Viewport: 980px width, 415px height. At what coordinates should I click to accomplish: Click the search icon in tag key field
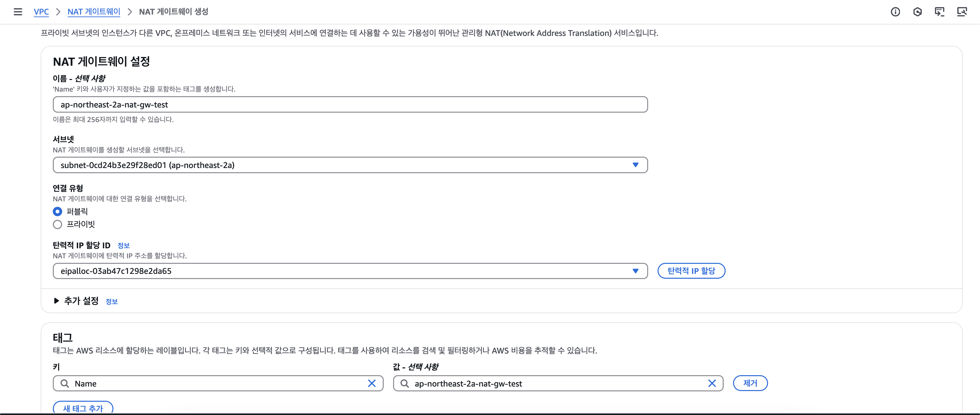pyautogui.click(x=65, y=383)
